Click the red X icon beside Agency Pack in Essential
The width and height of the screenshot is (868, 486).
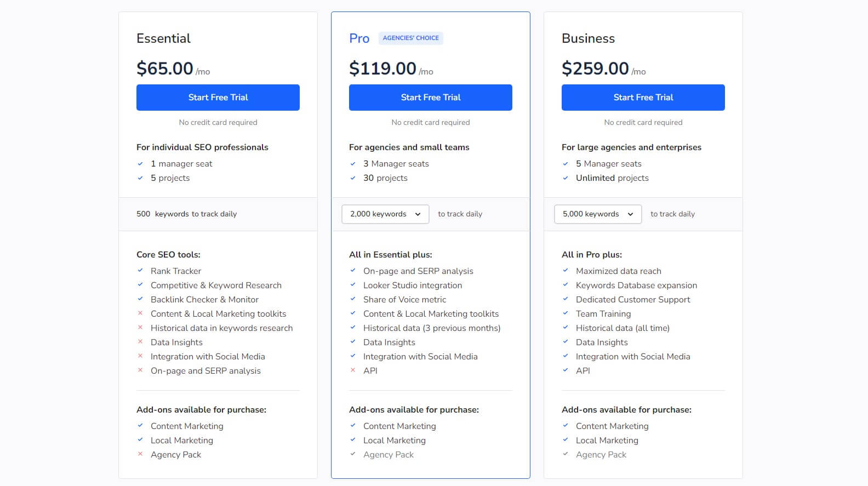[x=140, y=454]
